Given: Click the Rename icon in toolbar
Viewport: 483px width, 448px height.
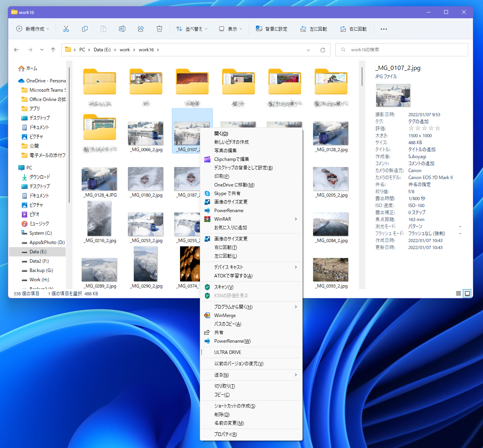Looking at the screenshot, I should (122, 29).
